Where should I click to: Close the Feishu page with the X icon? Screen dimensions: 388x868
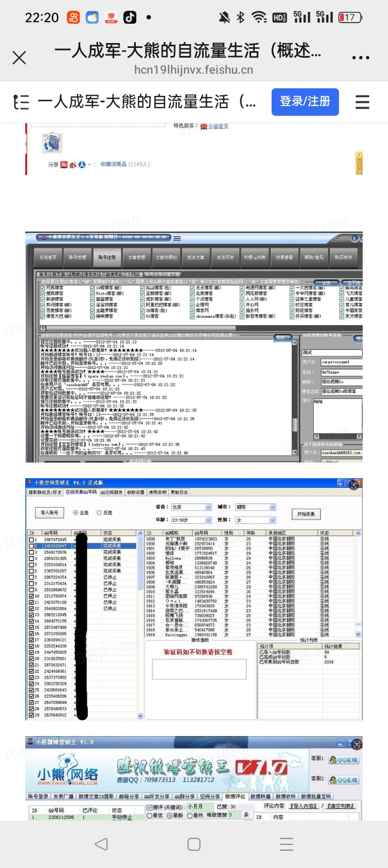19,58
